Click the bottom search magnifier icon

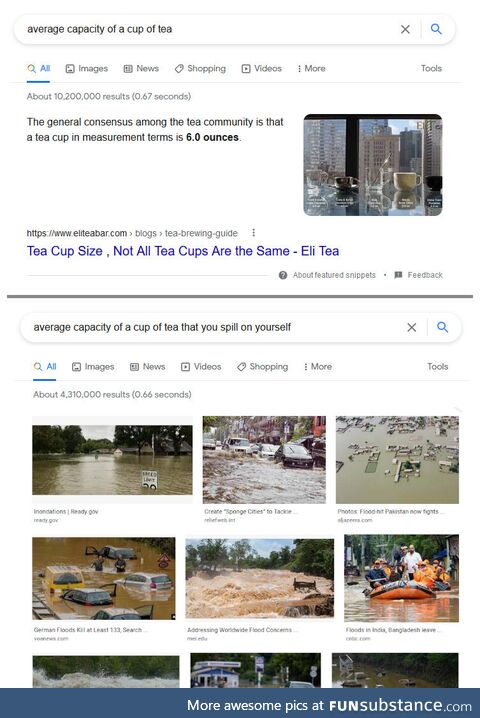click(442, 327)
